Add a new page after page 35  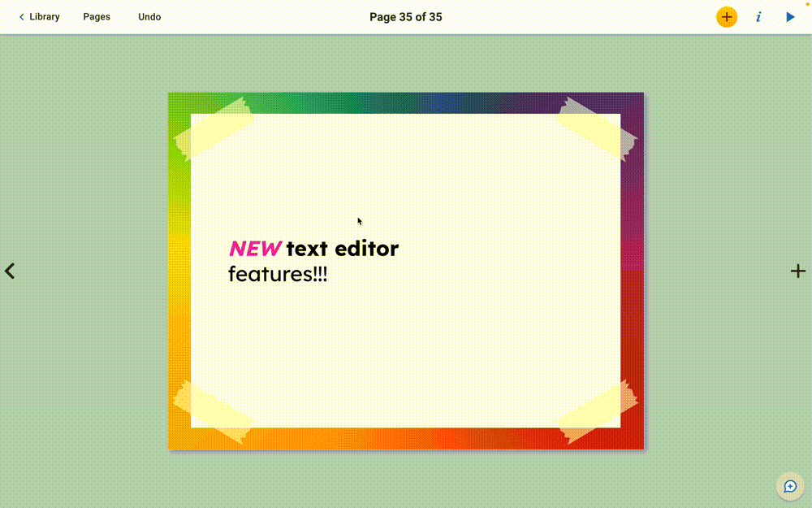click(x=798, y=271)
